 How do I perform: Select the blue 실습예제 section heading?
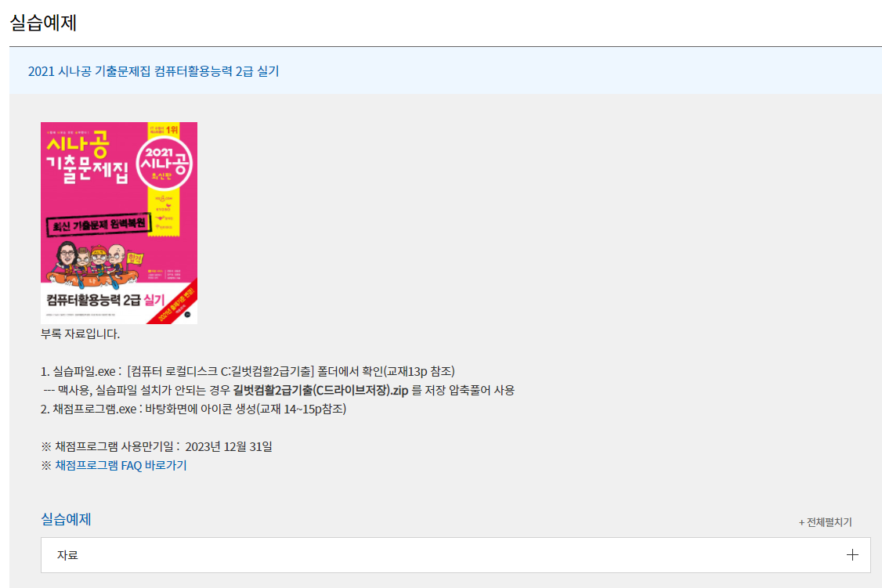coord(66,519)
